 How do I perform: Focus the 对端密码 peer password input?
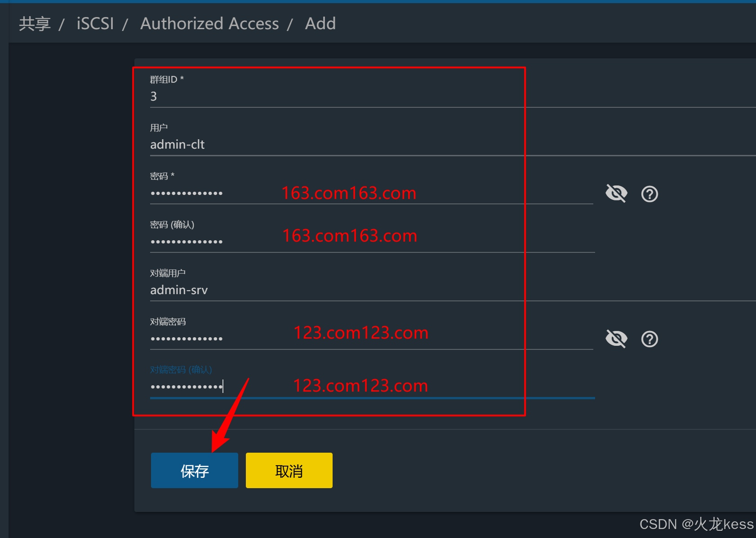click(x=372, y=339)
